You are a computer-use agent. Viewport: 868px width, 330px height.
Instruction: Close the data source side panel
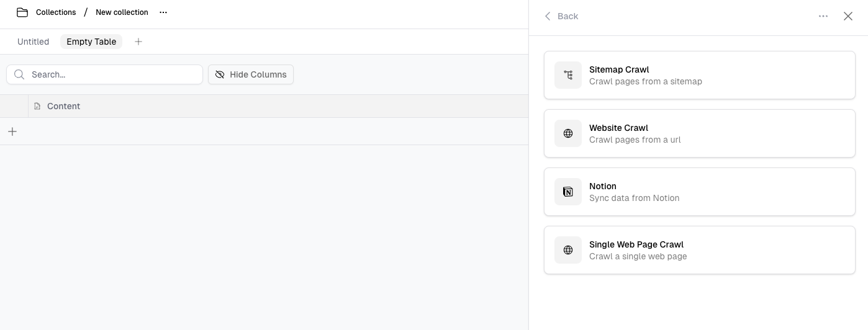point(848,16)
